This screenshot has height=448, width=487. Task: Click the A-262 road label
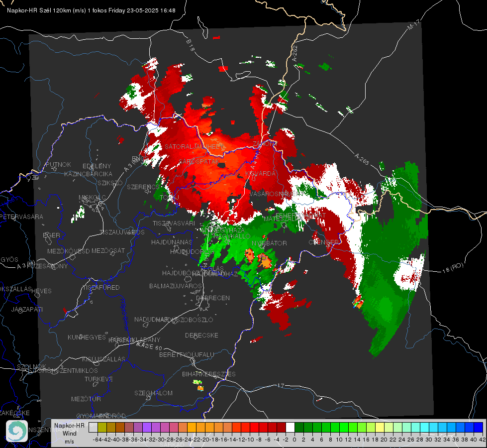coord(295,53)
